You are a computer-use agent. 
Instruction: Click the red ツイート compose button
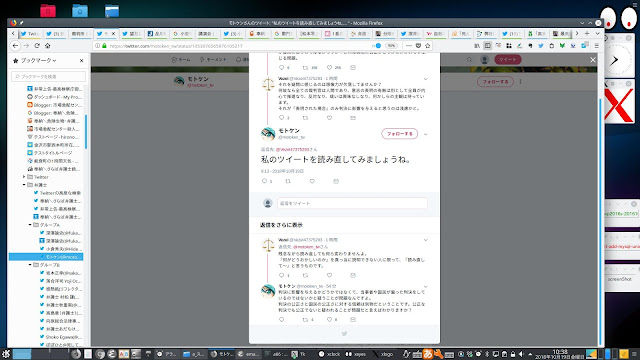click(x=508, y=60)
